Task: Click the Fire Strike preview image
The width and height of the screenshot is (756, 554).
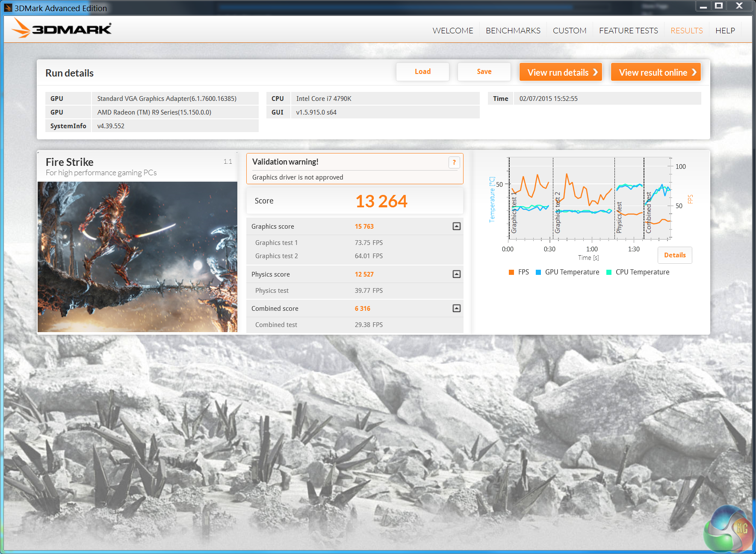Action: pos(137,256)
